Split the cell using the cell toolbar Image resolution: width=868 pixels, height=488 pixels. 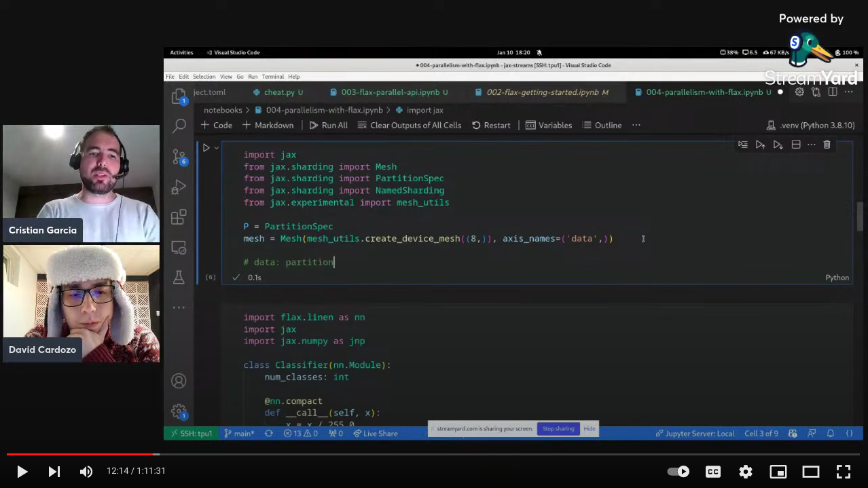[796, 145]
